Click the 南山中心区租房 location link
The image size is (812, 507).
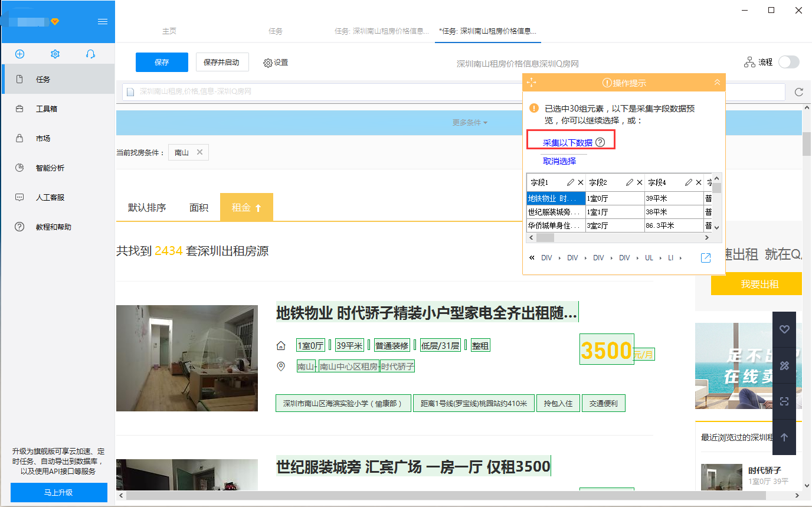point(349,367)
